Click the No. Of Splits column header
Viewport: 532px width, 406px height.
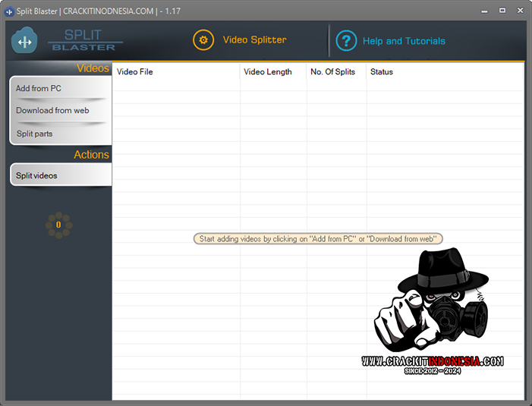pos(333,72)
